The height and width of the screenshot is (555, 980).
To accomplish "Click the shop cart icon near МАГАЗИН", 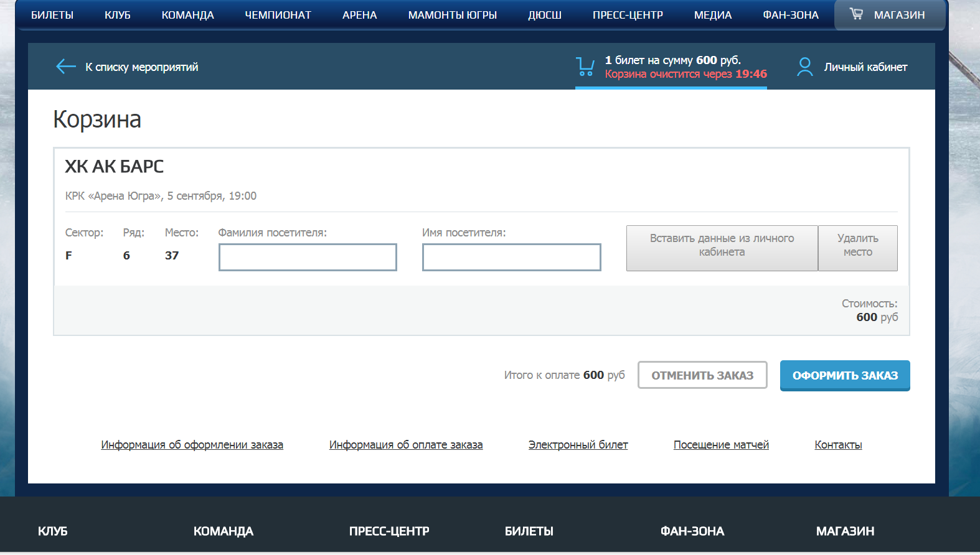I will click(856, 14).
